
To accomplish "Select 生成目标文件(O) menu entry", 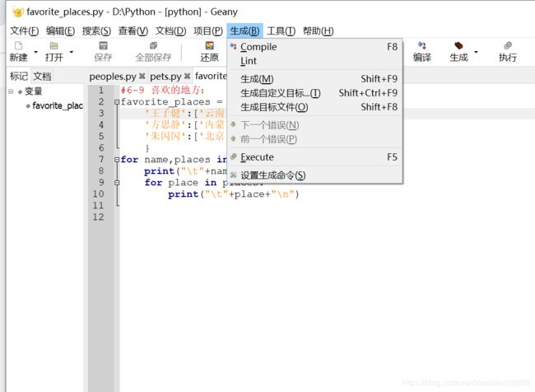I will coord(314,107).
